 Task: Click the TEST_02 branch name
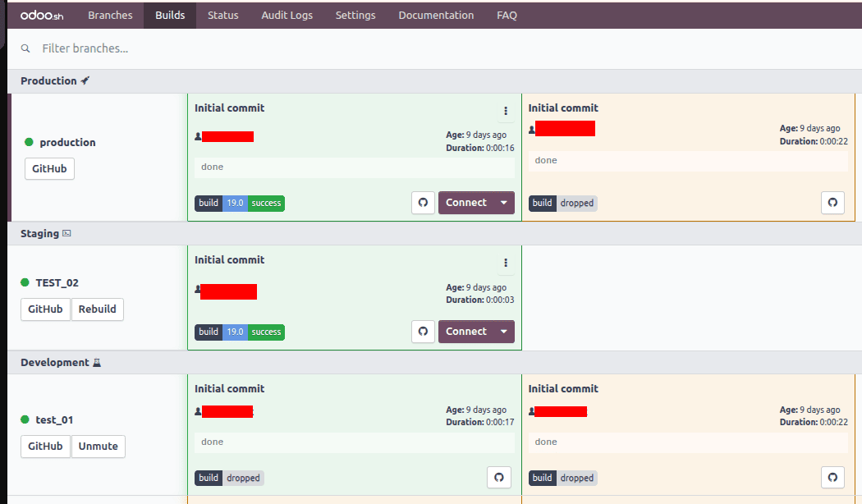coord(57,282)
